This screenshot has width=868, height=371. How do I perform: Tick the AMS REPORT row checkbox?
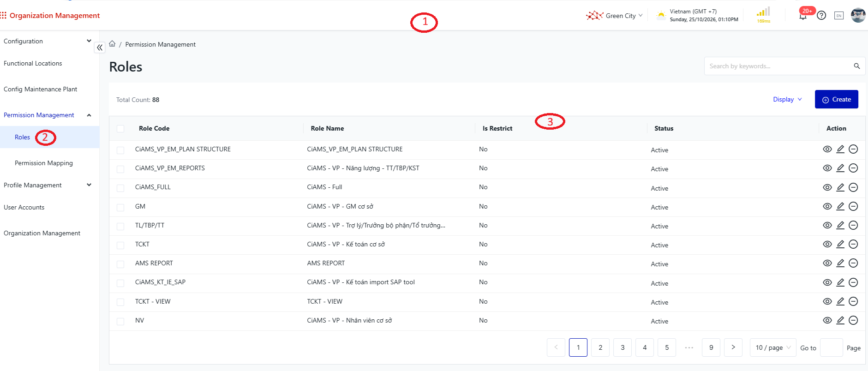tap(120, 264)
